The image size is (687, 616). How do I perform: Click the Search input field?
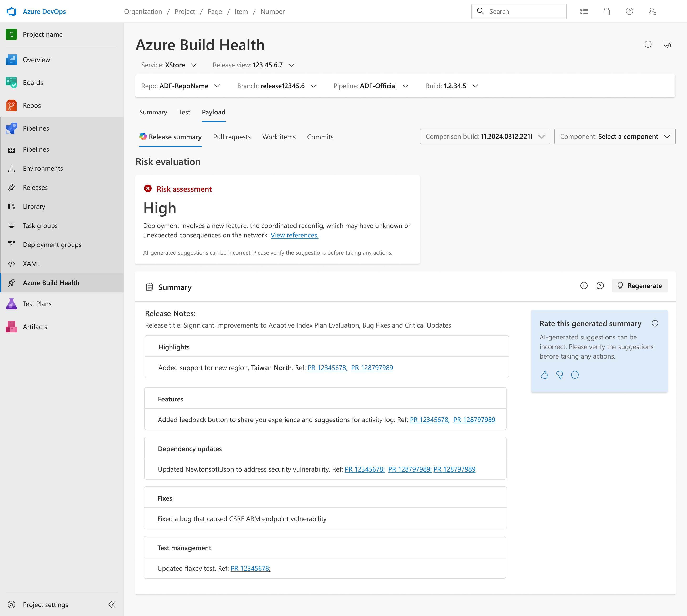click(x=519, y=11)
